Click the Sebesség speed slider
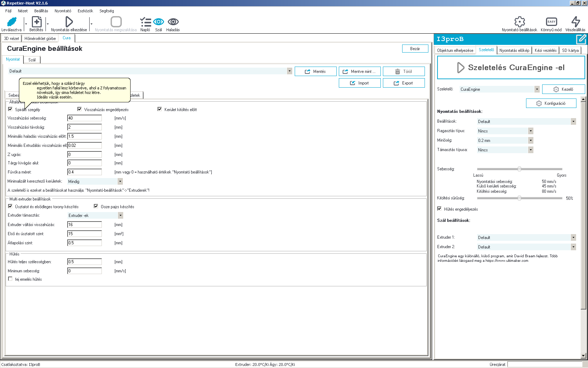 click(519, 169)
